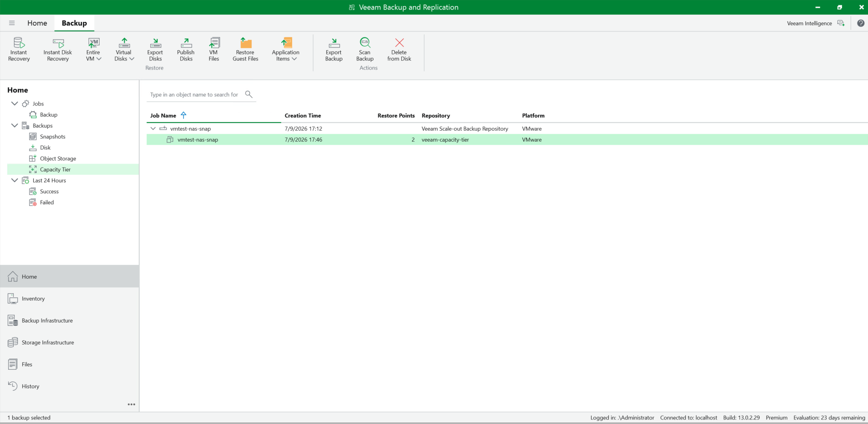The height and width of the screenshot is (424, 868).
Task: Collapse the Jobs tree node
Action: pos(15,104)
